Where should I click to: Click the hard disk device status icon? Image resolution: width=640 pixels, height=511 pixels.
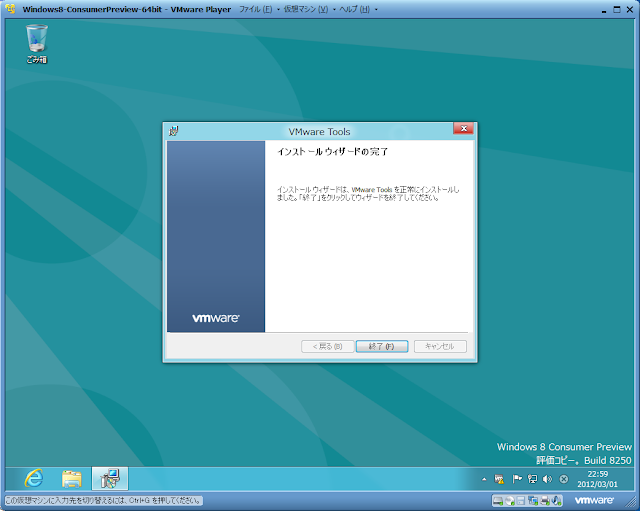pos(498,500)
